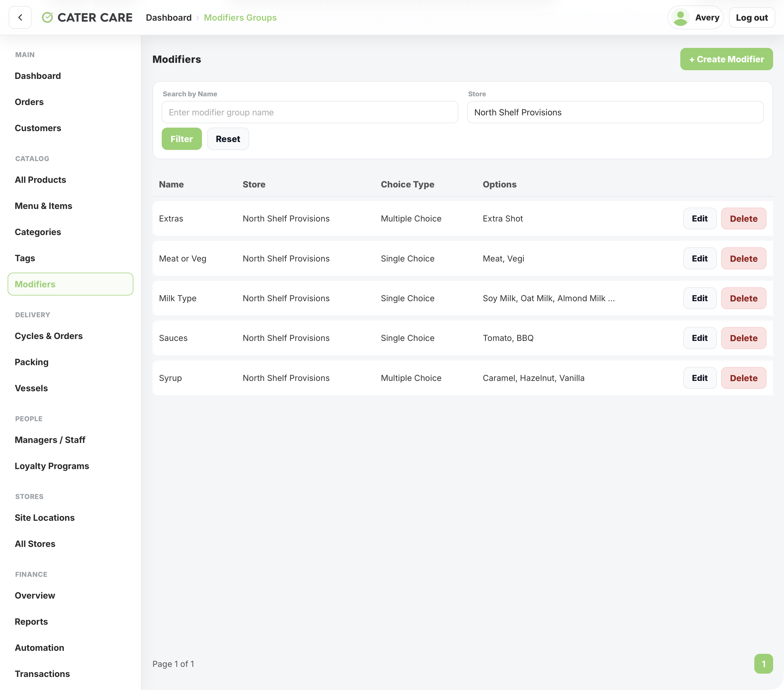Delete the Syrup modifier
Viewport: 784px width, 690px height.
click(x=743, y=378)
